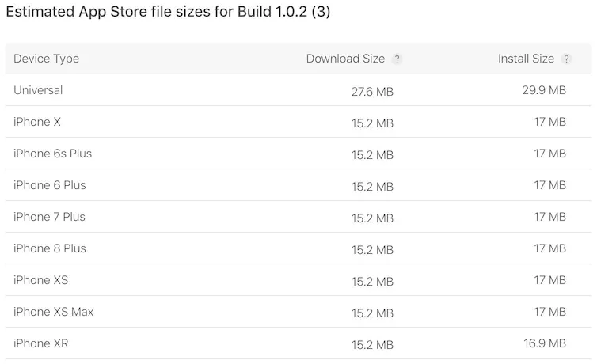
Task: Click the Device Type column header
Action: pyautogui.click(x=46, y=59)
